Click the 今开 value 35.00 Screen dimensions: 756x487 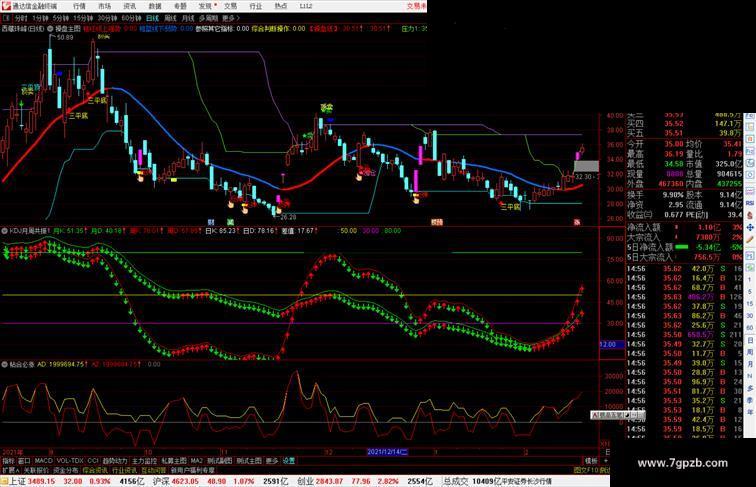674,144
